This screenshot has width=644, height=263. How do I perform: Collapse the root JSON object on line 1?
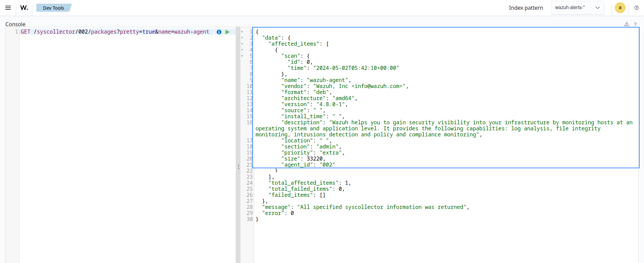242,32
